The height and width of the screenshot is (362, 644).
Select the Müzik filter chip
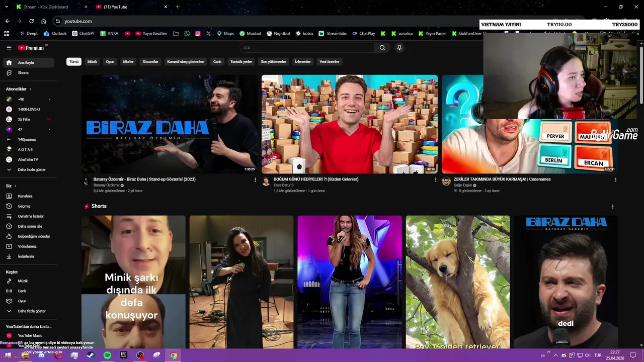click(92, 62)
